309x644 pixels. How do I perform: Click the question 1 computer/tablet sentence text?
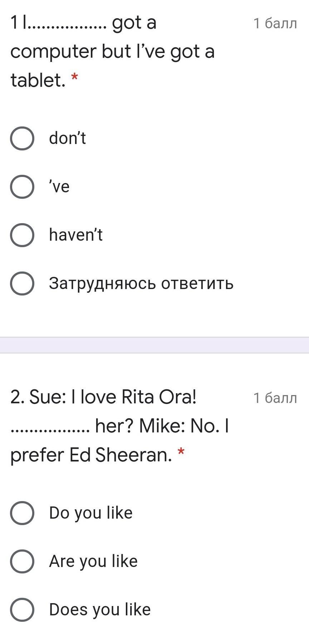coord(112,51)
